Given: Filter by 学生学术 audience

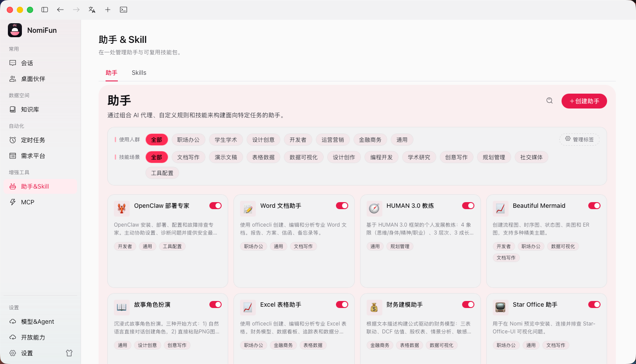Looking at the screenshot, I should [x=226, y=140].
